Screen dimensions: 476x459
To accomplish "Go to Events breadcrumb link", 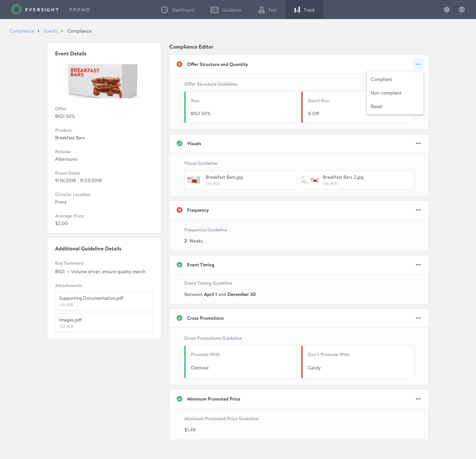I will [x=50, y=31].
